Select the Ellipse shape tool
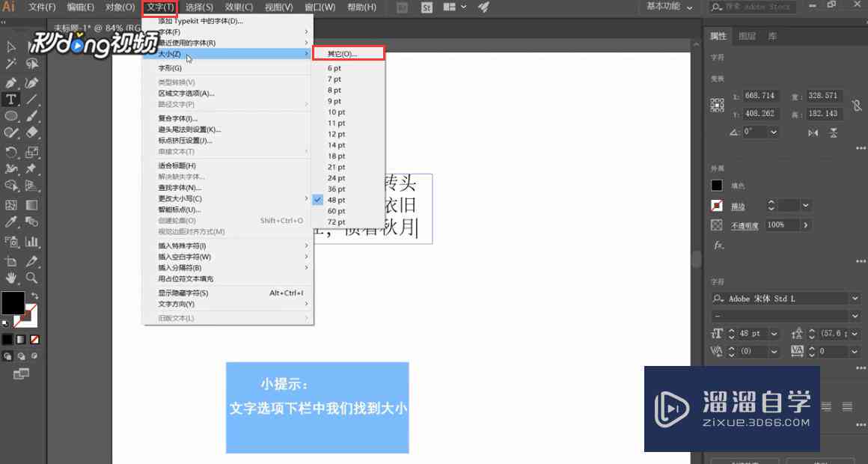Viewport: 868px width, 464px height. pos(11,116)
